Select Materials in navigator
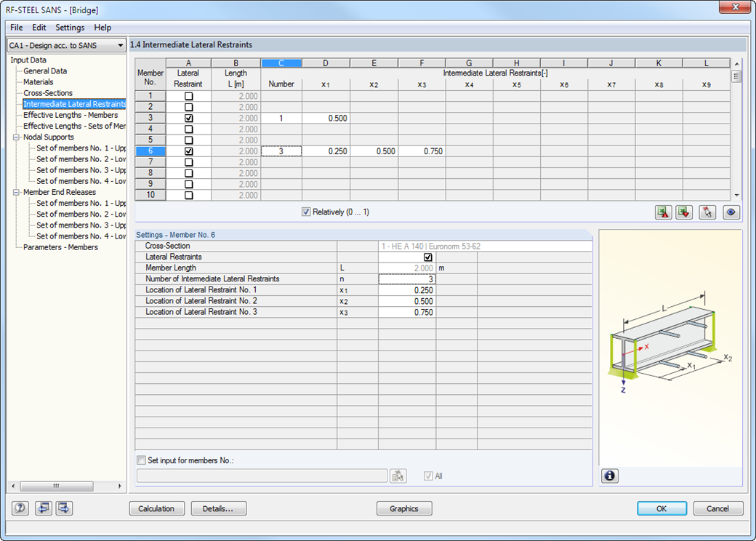 38,82
